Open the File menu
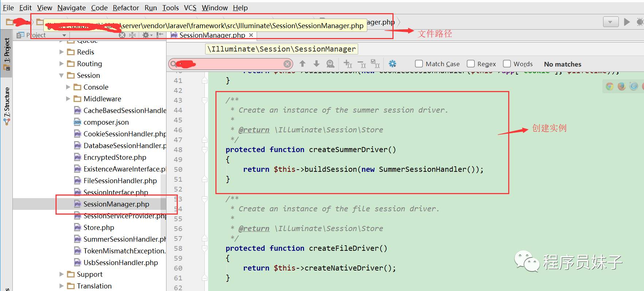 tap(8, 8)
